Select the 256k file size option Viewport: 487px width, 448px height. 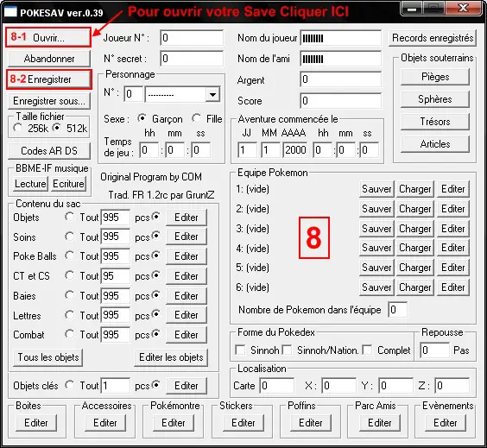click(x=18, y=128)
